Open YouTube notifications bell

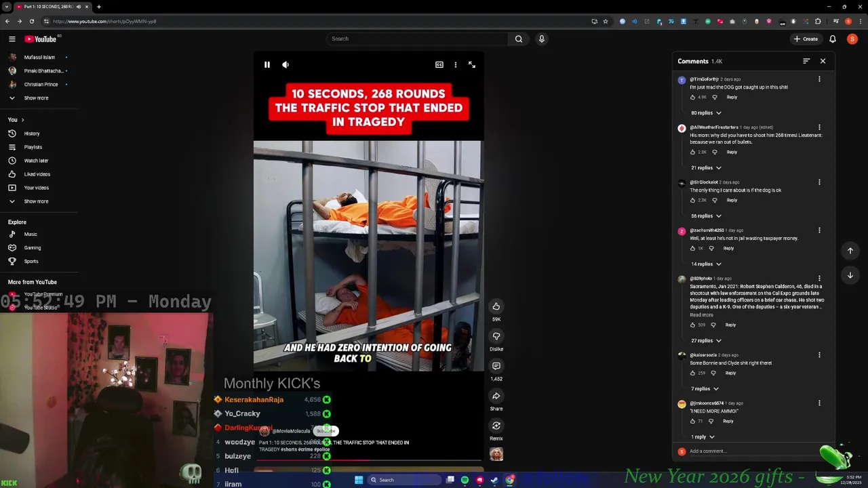coord(833,39)
